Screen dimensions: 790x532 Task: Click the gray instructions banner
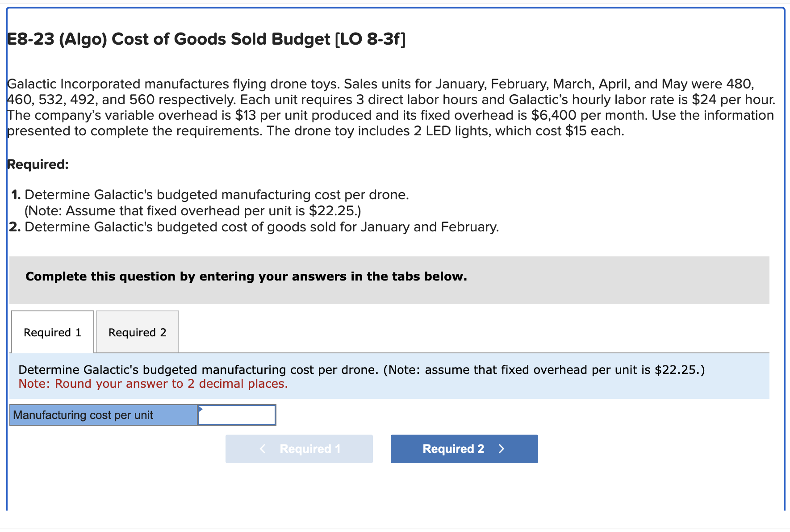coord(247,276)
